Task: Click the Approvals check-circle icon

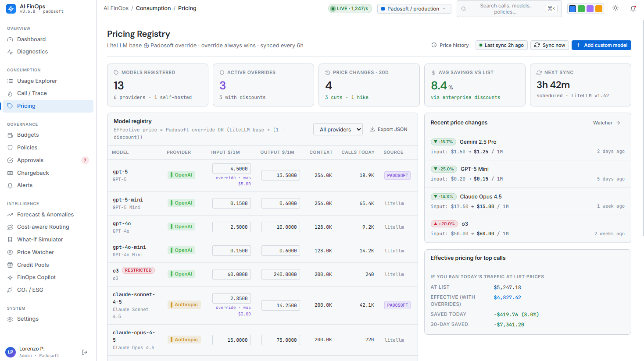Action: [10, 160]
